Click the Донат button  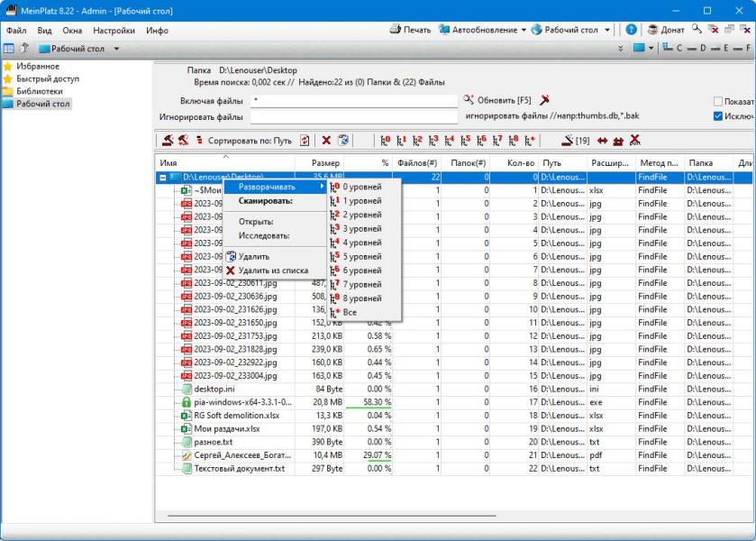coord(666,30)
